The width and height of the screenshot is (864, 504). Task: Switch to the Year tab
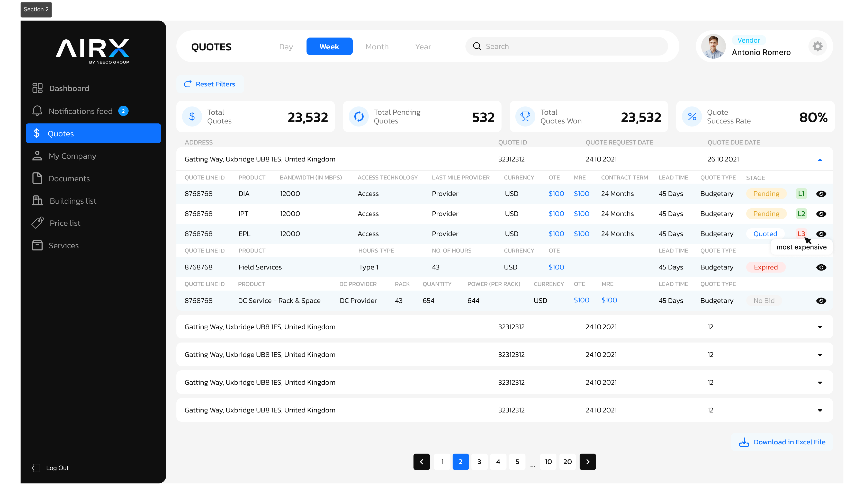pos(423,47)
